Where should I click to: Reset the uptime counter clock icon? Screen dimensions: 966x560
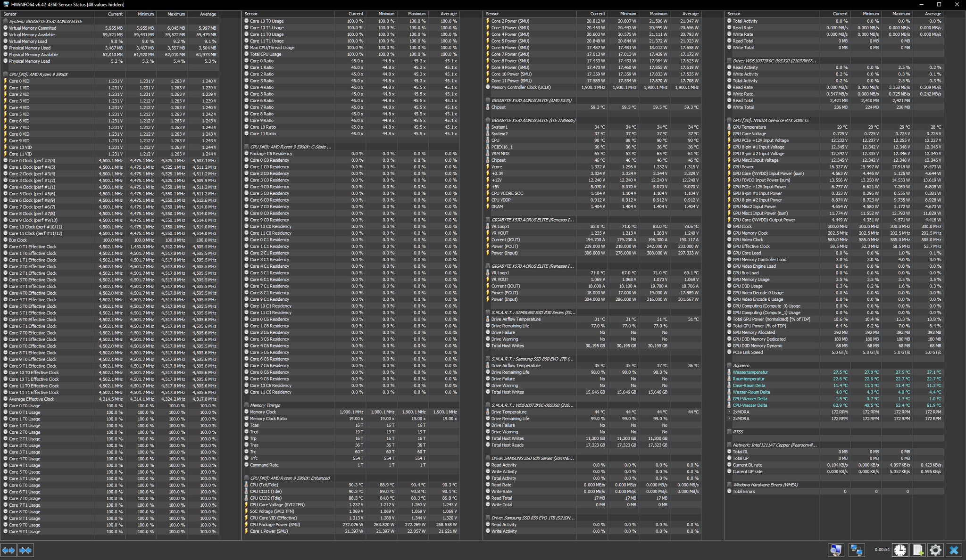900,550
